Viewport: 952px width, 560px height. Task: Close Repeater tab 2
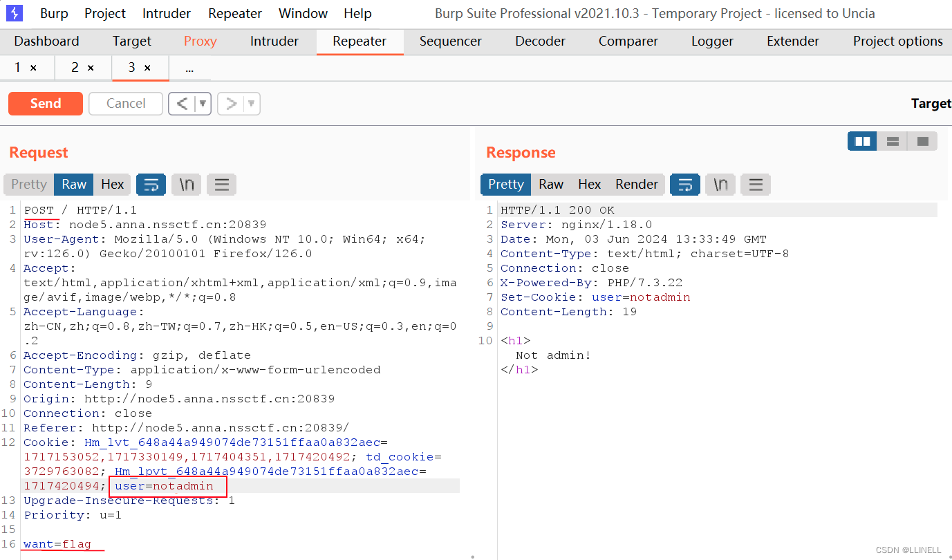(91, 68)
